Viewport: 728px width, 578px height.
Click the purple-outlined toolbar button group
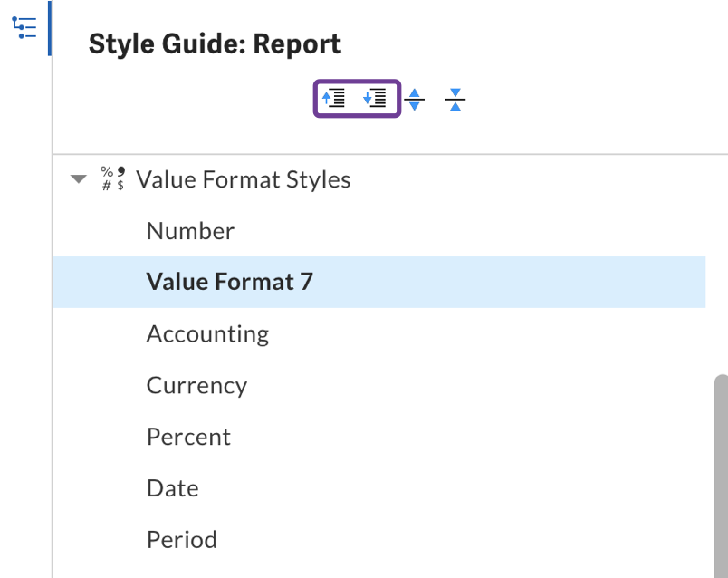[x=355, y=98]
